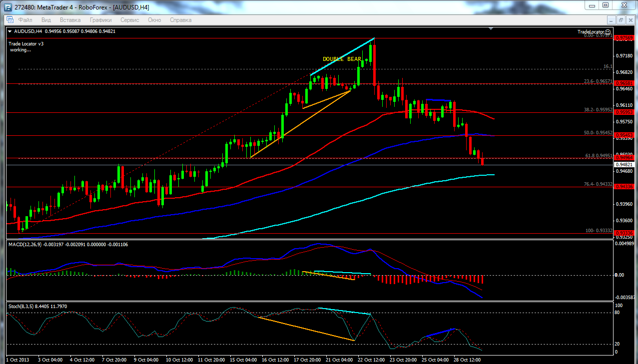The width and height of the screenshot is (638, 364).
Task: Click the 76.4- 0.94332 Fibonacci label
Action: point(598,184)
